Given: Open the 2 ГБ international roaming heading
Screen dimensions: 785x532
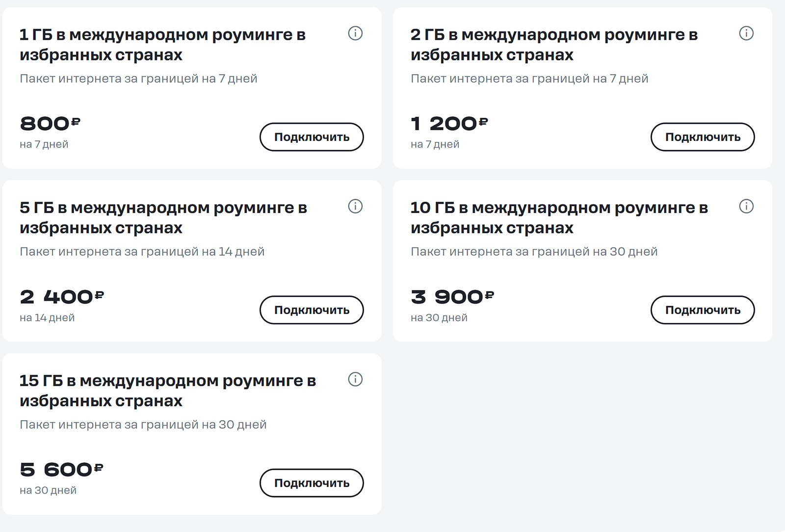Looking at the screenshot, I should pyautogui.click(x=554, y=45).
